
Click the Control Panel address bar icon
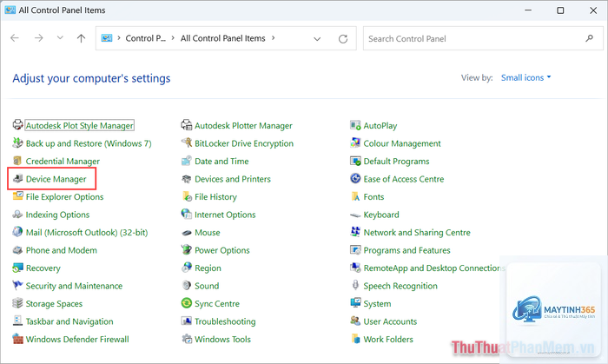pyautogui.click(x=107, y=38)
